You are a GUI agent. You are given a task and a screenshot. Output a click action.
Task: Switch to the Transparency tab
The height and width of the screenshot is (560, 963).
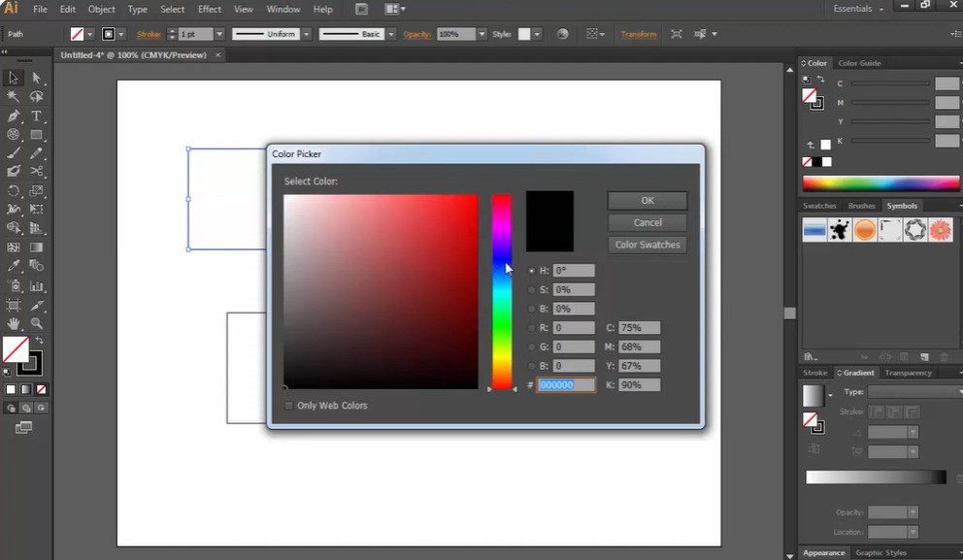[908, 373]
